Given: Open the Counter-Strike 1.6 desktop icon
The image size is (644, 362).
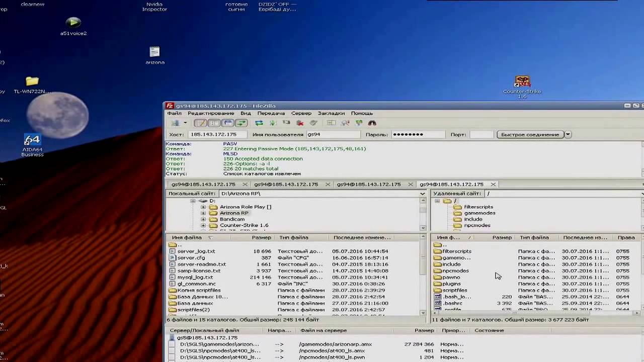Looking at the screenshot, I should point(522,86).
